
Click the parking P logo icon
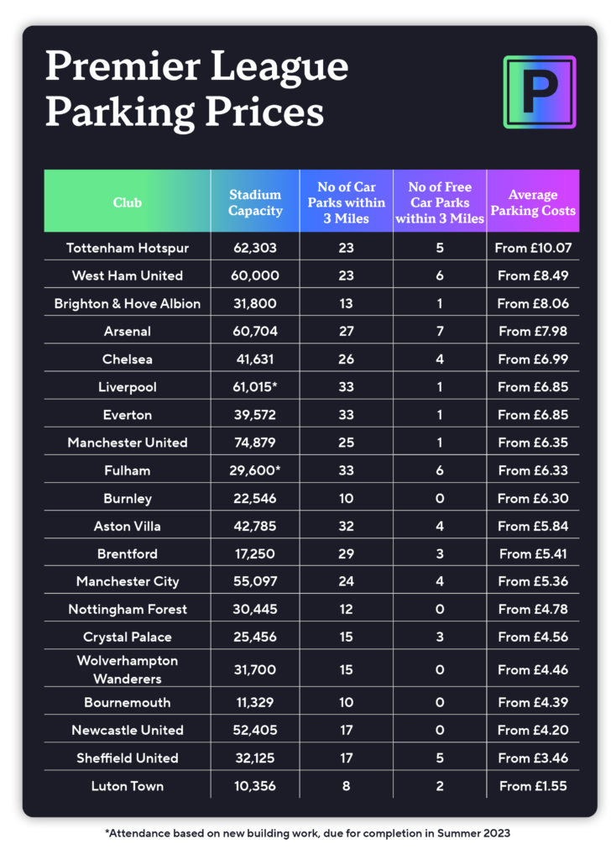click(x=540, y=92)
